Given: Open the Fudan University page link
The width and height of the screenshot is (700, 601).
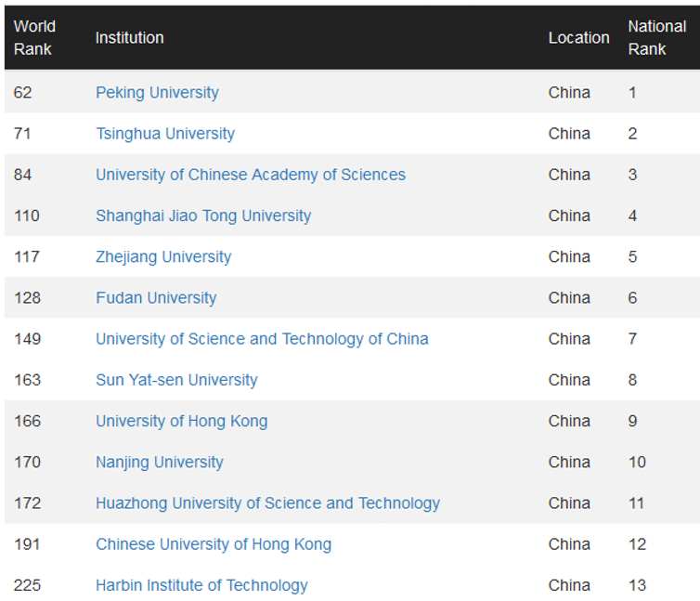Looking at the screenshot, I should 156,298.
